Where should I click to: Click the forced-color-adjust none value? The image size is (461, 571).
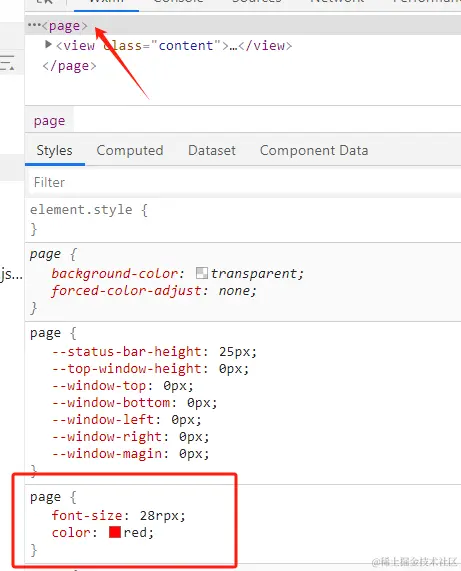[234, 291]
